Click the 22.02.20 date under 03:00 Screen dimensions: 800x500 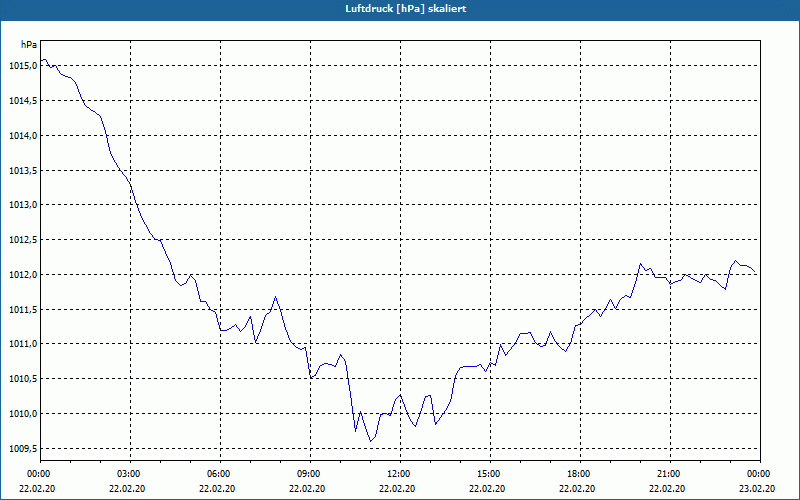(127, 488)
